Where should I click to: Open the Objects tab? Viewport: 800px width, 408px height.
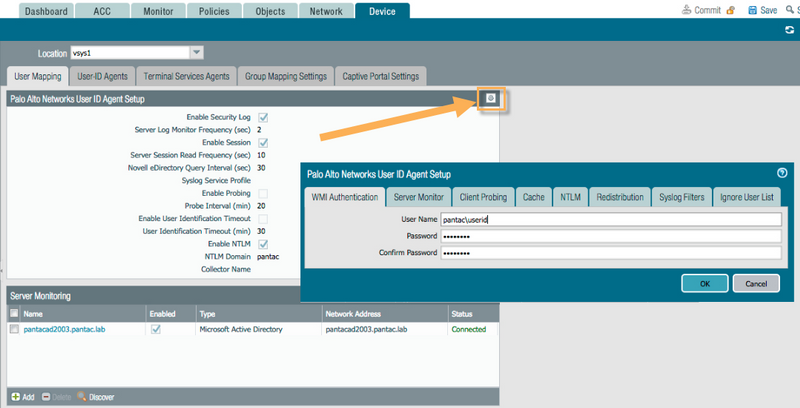pos(270,11)
